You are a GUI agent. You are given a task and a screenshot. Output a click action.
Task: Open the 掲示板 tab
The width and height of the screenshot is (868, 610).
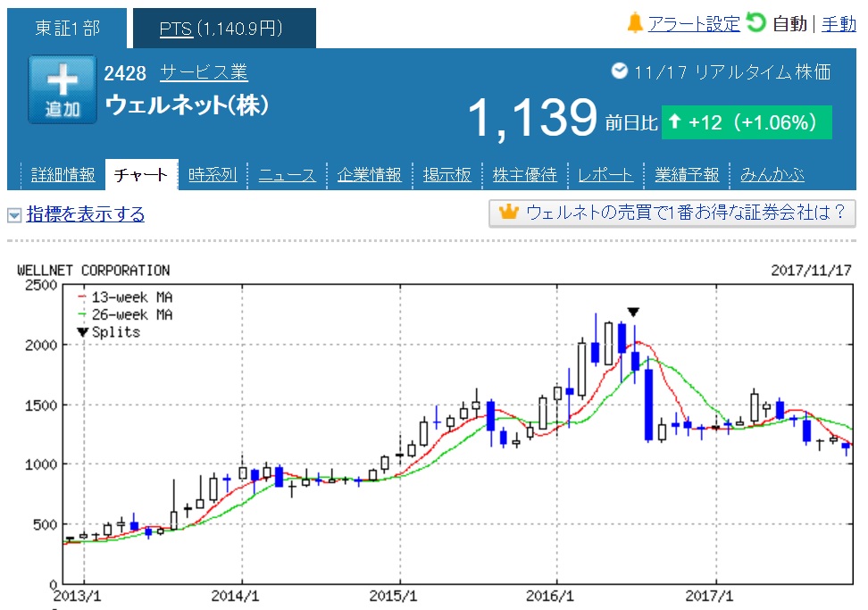coord(447,175)
